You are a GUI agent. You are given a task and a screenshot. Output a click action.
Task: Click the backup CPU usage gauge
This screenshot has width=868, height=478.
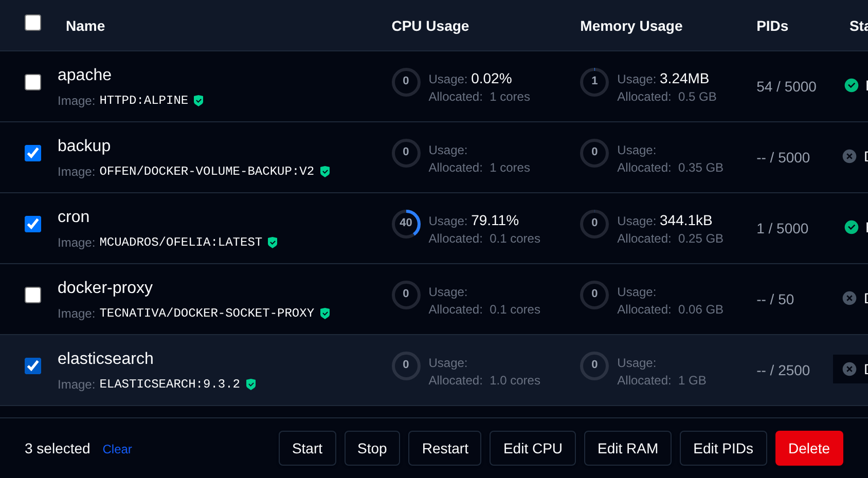[406, 153]
